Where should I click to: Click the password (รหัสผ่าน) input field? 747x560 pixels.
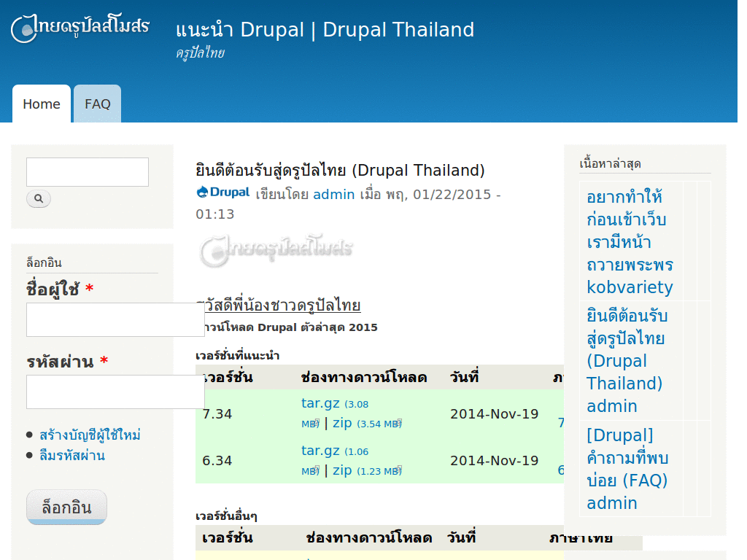point(115,392)
